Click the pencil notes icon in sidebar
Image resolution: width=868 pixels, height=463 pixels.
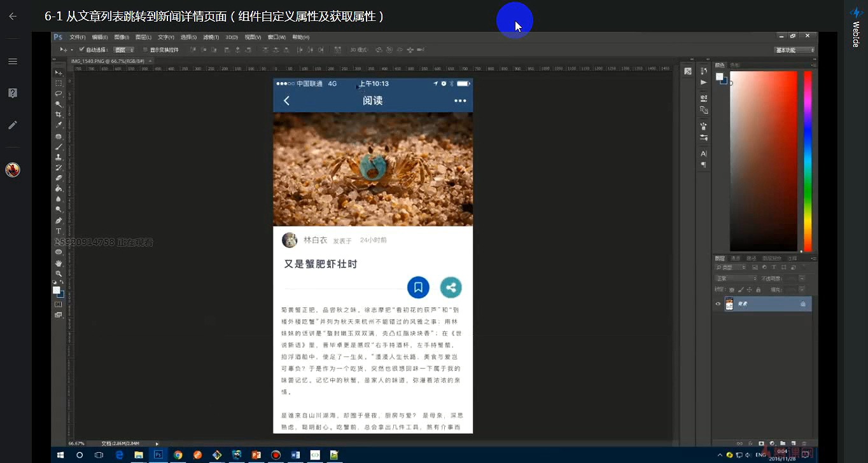[x=13, y=125]
